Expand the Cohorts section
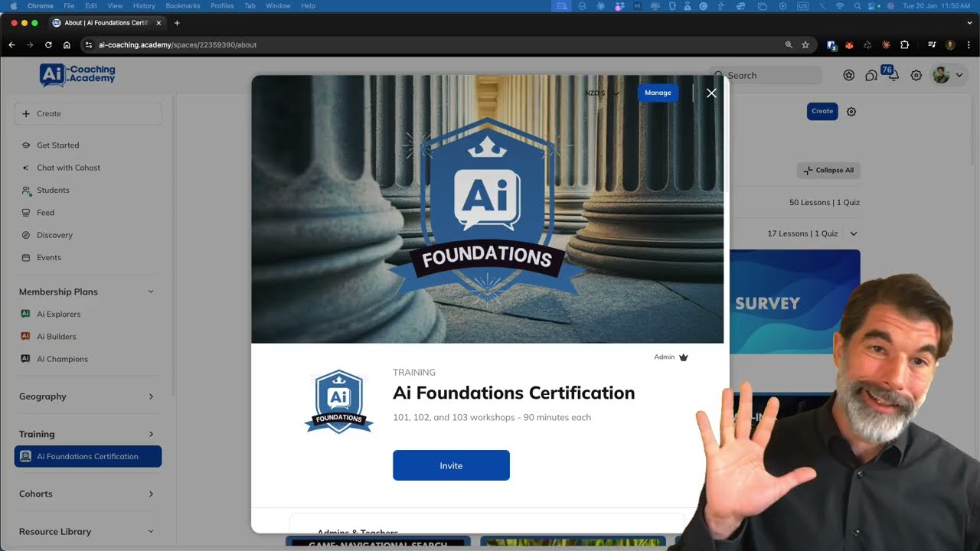The image size is (980, 551). coord(150,494)
